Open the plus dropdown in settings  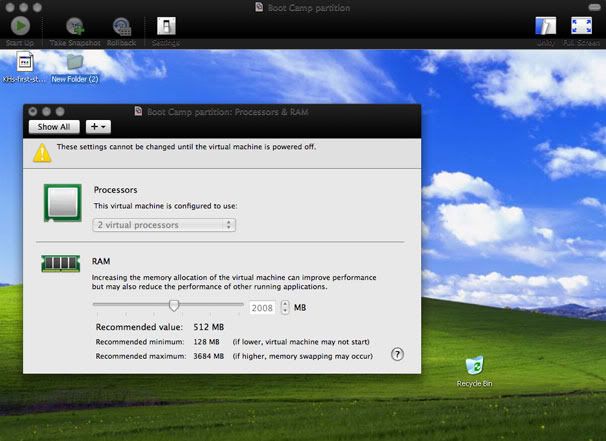coord(98,127)
